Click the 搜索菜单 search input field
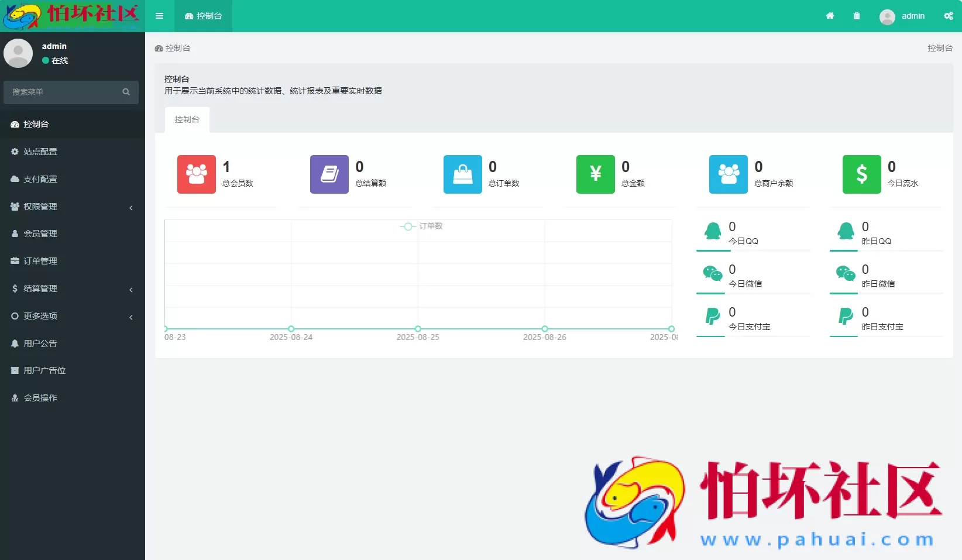 [64, 92]
